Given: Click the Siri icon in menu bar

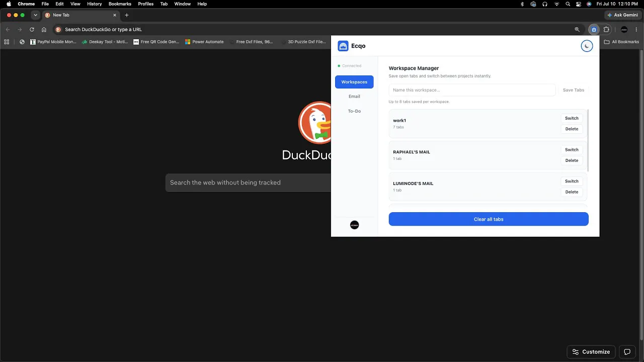Looking at the screenshot, I should click(x=589, y=4).
